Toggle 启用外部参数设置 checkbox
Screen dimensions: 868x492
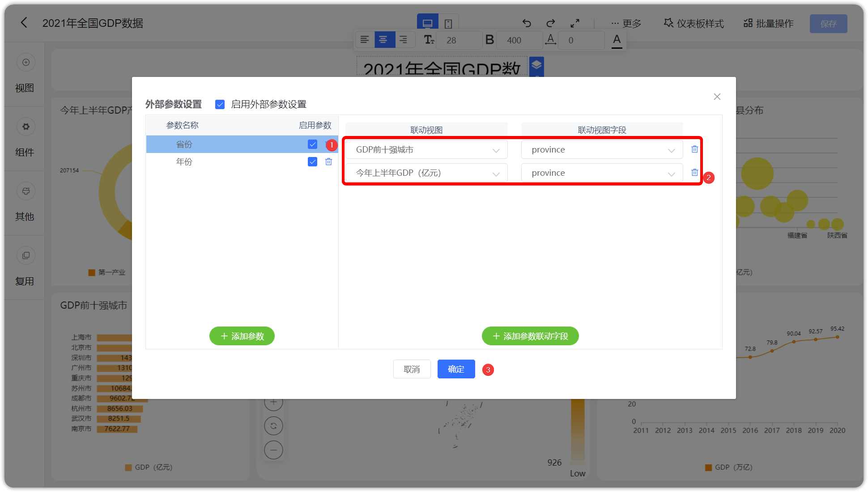pyautogui.click(x=220, y=104)
